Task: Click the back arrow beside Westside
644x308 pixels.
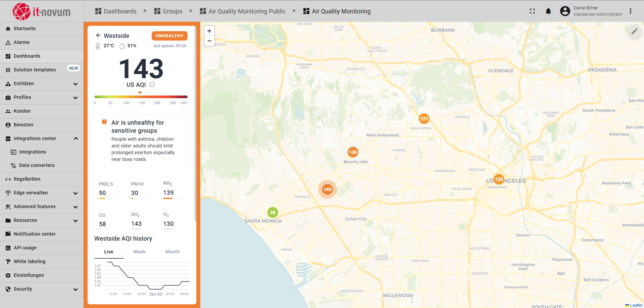Action: [x=98, y=36]
